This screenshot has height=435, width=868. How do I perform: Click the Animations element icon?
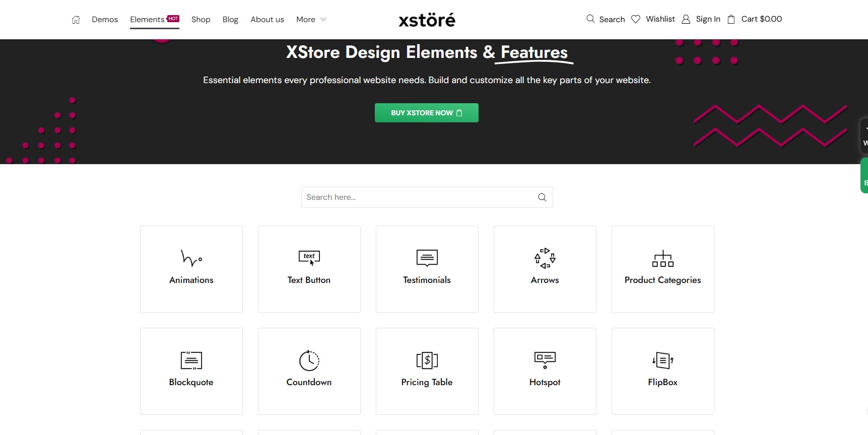pos(191,258)
